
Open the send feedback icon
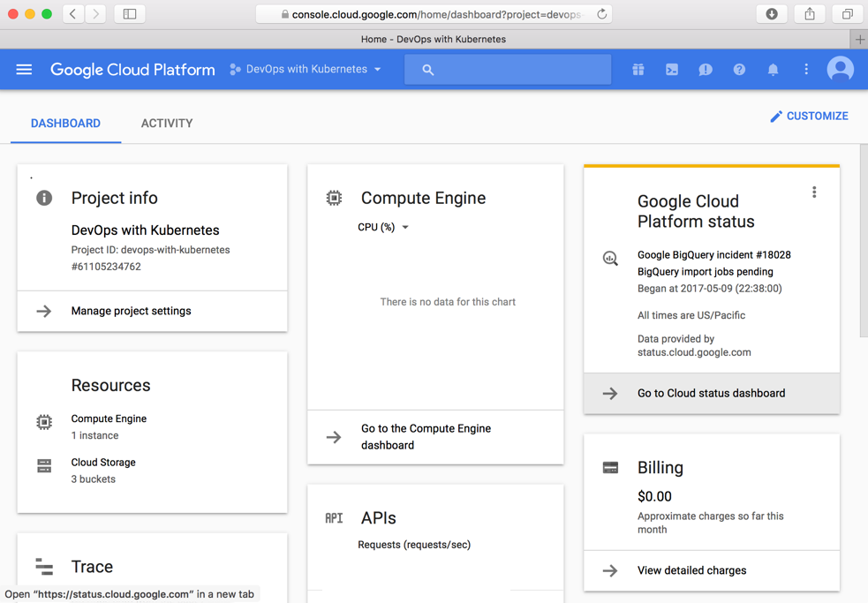[706, 70]
